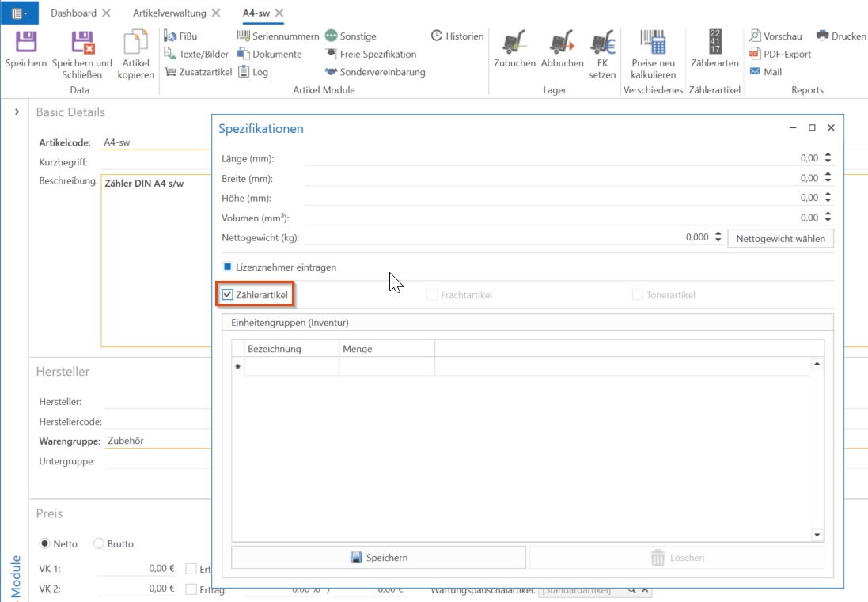This screenshot has height=602, width=868.
Task: Open Seriennummern module
Action: coord(278,36)
